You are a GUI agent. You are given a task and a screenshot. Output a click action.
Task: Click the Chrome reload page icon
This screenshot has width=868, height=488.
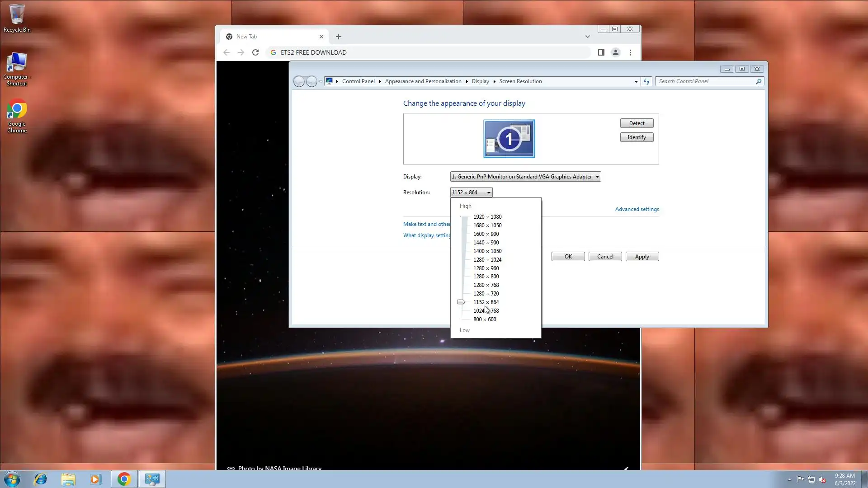[255, 52]
